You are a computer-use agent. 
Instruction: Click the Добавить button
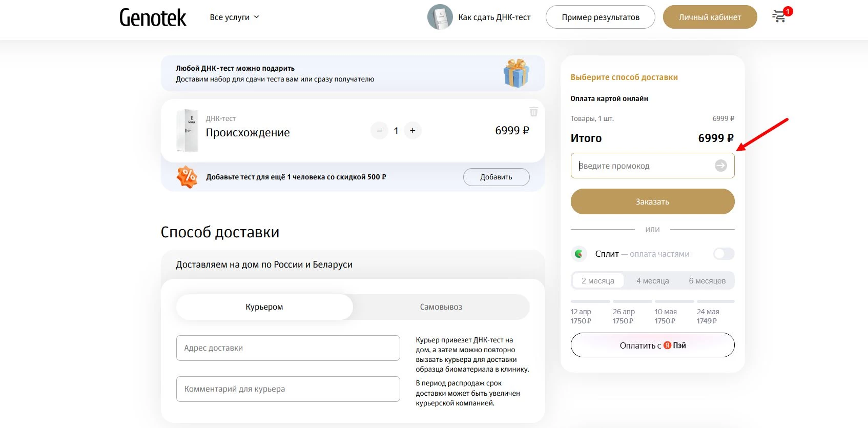click(496, 177)
